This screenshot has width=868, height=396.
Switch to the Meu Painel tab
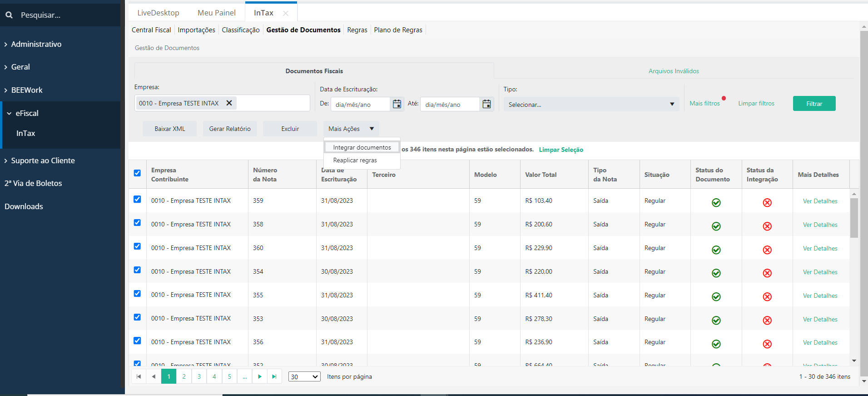(x=217, y=13)
